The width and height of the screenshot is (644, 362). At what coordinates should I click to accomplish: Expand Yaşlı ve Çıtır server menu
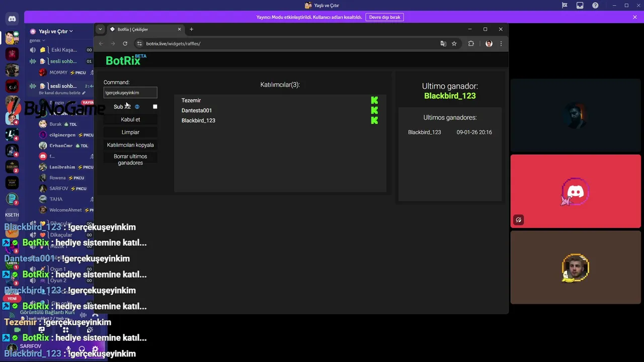(55, 31)
